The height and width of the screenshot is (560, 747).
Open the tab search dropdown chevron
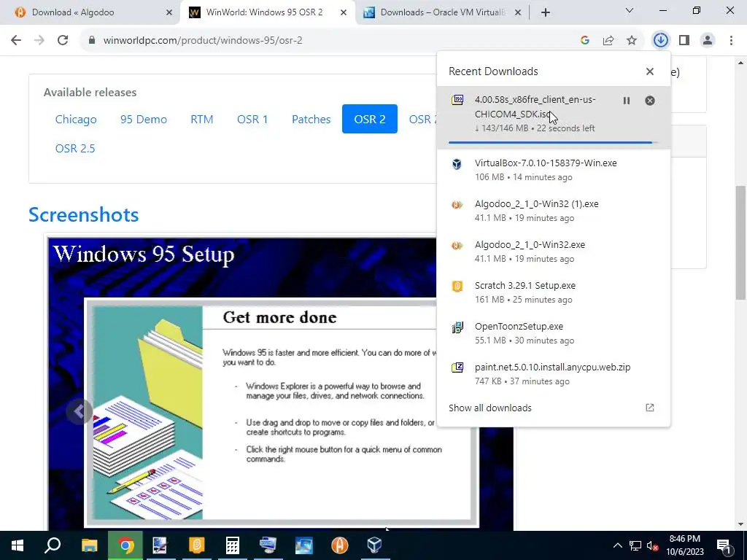tap(630, 10)
